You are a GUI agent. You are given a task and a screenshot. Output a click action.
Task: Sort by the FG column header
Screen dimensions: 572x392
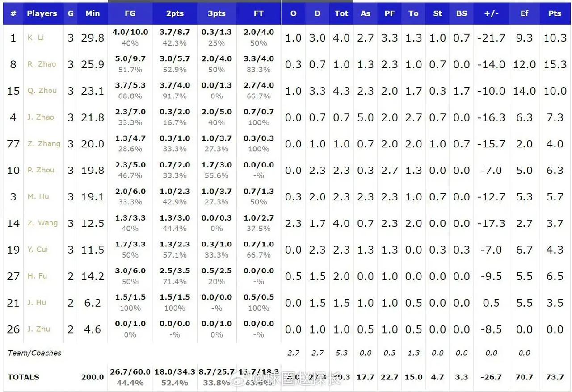click(130, 13)
